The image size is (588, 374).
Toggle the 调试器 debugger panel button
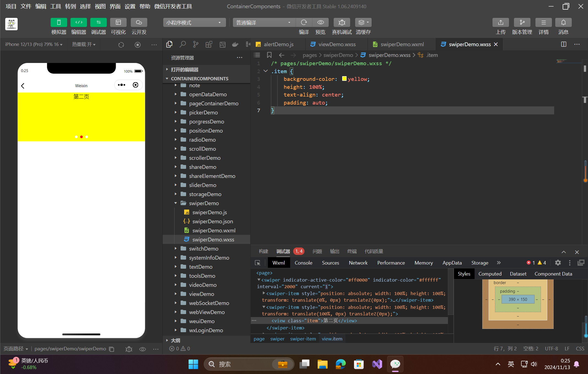pyautogui.click(x=99, y=22)
